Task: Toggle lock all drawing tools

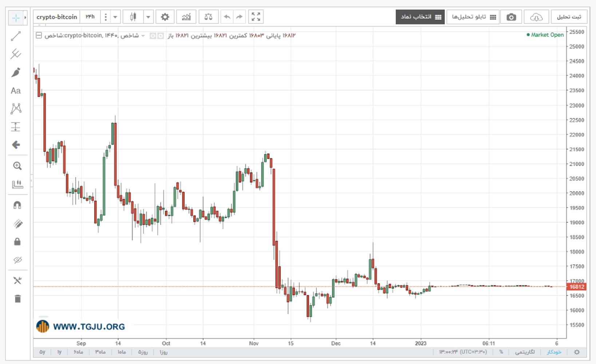Action: point(17,242)
